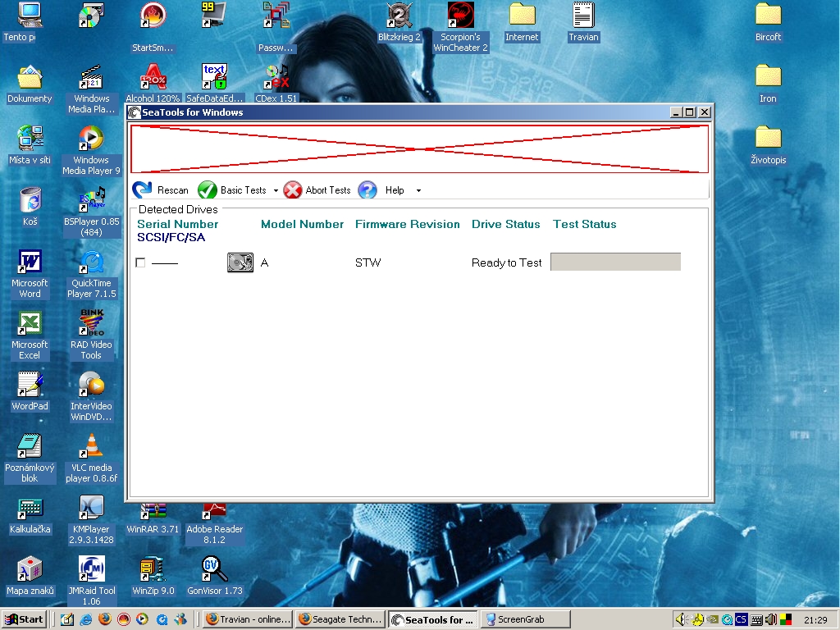Launch QuickTime from Quick Launch bar

click(x=162, y=620)
